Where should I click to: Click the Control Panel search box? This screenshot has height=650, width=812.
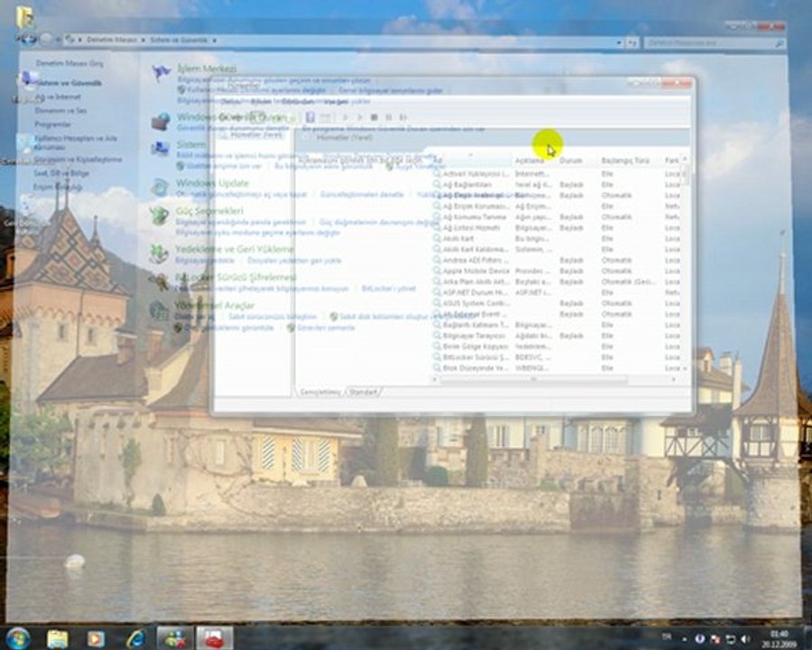[715, 43]
